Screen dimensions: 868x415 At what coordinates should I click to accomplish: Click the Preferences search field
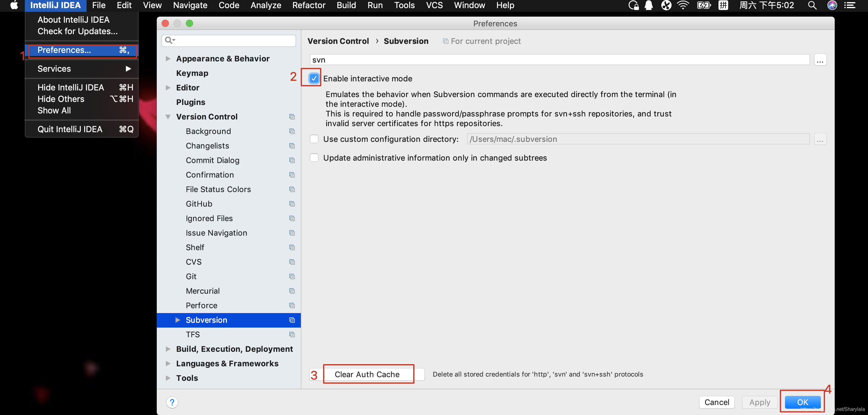229,41
